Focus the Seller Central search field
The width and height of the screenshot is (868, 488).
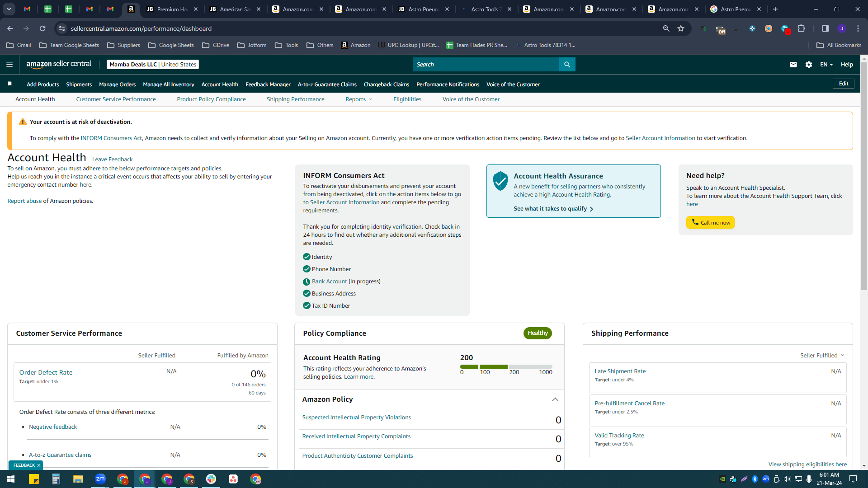click(486, 65)
